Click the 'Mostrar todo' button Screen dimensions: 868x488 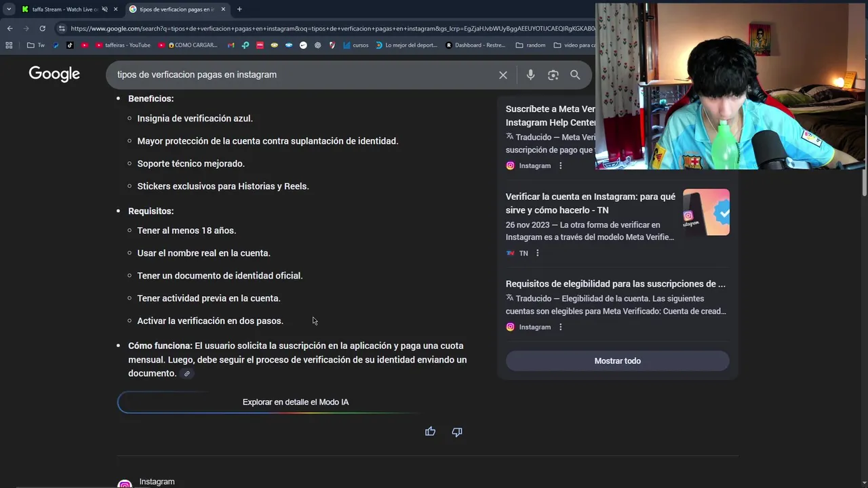click(618, 361)
